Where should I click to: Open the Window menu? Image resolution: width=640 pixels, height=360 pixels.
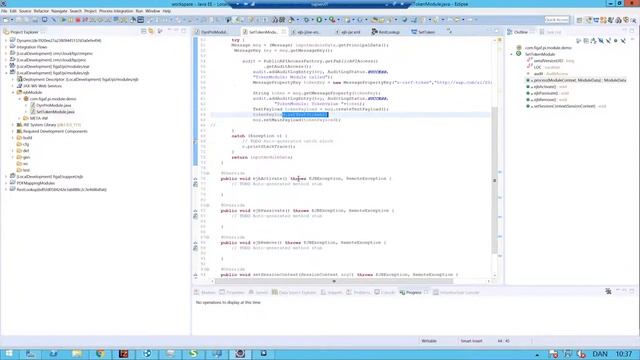(x=153, y=11)
